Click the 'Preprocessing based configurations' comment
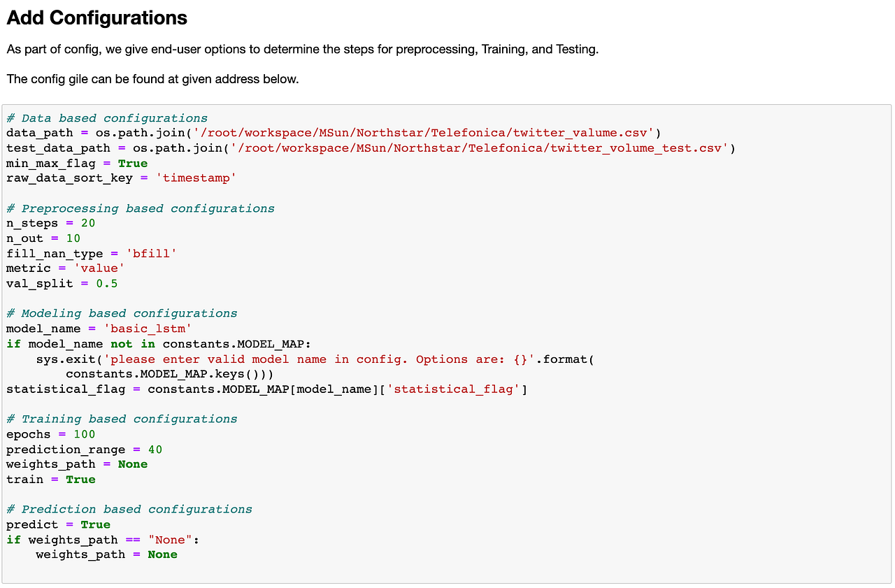The height and width of the screenshot is (588, 895). pyautogui.click(x=140, y=208)
